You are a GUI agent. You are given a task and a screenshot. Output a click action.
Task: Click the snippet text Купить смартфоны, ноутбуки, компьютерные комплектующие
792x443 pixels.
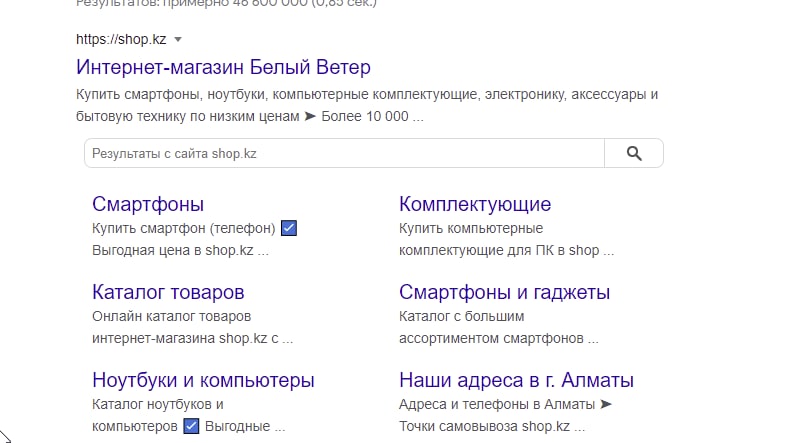tap(277, 94)
